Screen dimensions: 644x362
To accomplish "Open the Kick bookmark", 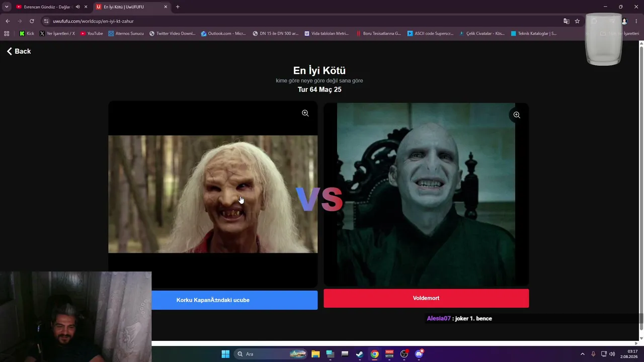I will 27,34.
